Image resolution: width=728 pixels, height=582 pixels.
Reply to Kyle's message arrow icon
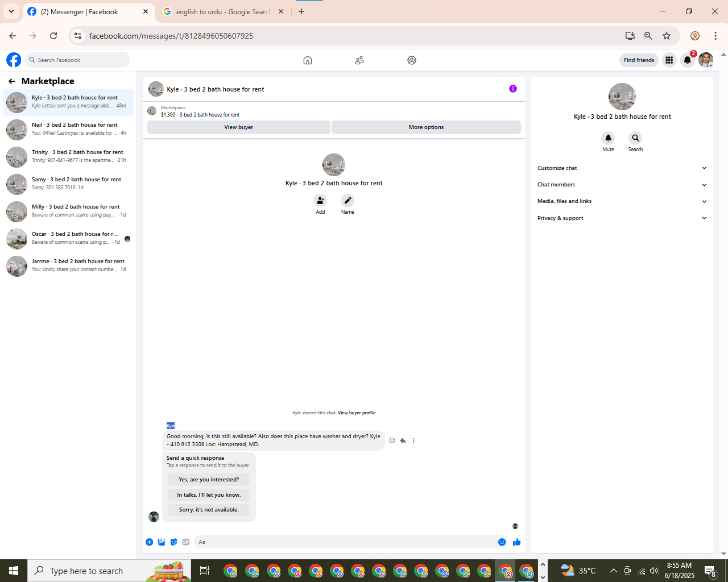coord(403,440)
